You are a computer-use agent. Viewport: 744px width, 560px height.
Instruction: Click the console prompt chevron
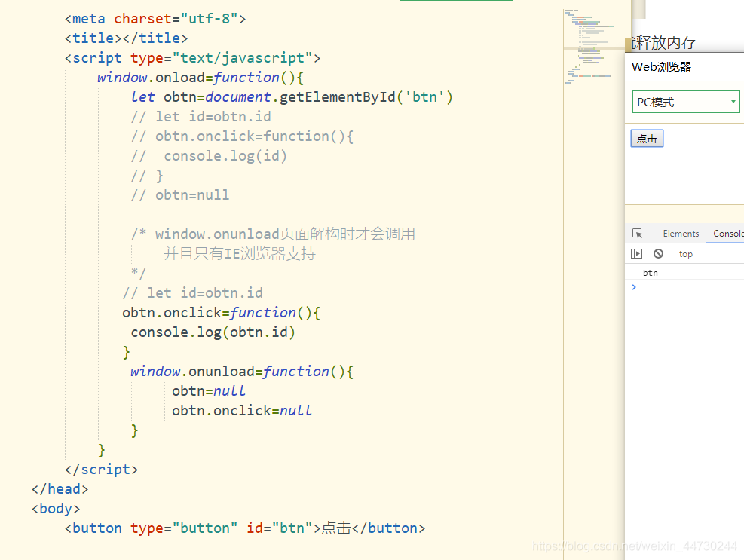point(634,287)
